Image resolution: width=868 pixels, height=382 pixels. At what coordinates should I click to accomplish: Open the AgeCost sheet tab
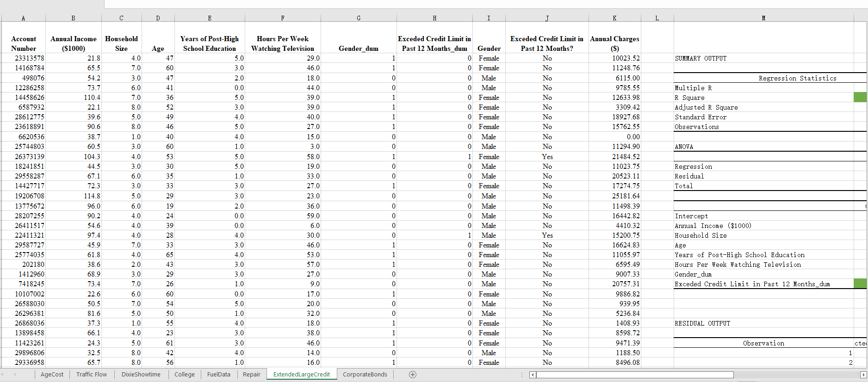[52, 375]
